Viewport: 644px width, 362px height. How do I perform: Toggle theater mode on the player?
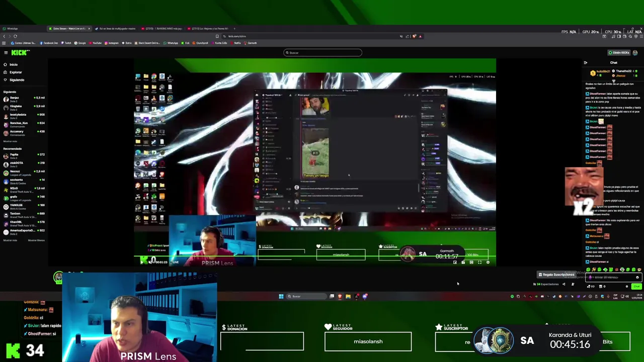pos(471,262)
